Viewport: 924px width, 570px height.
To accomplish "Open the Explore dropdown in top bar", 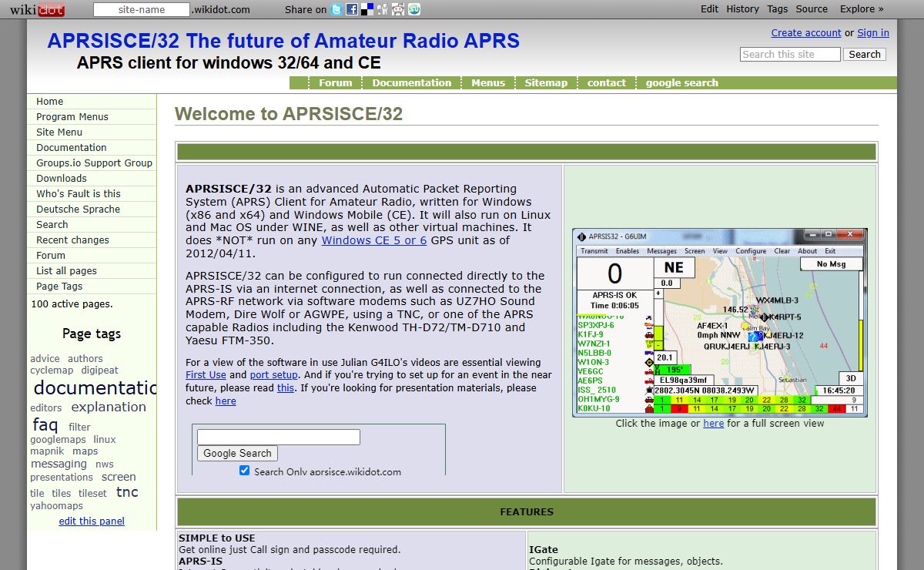I will click(862, 9).
